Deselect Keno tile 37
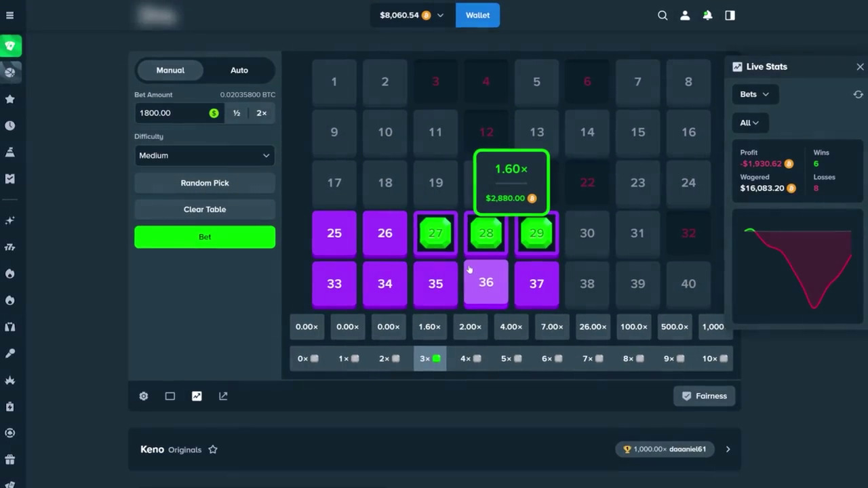This screenshot has width=868, height=488. 536,284
